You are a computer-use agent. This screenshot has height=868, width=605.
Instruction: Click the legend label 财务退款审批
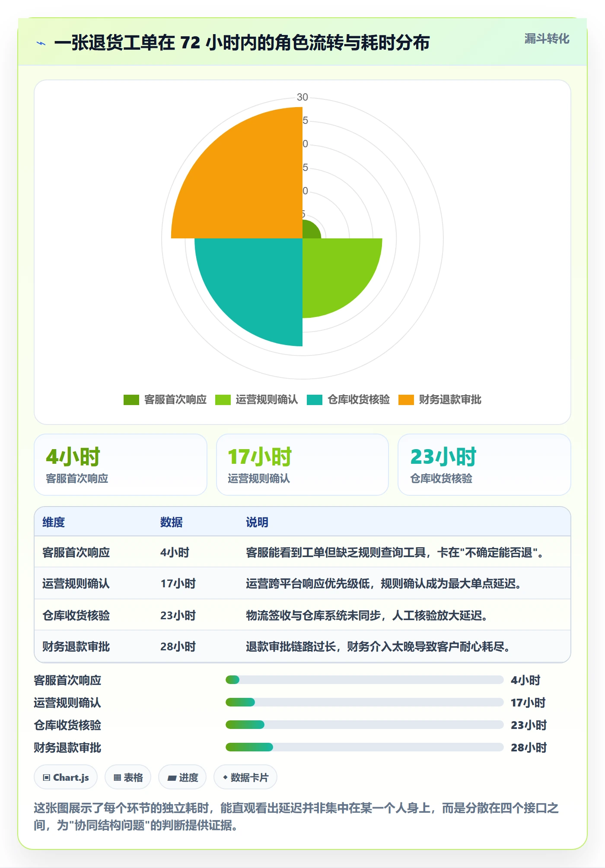pyautogui.click(x=450, y=399)
